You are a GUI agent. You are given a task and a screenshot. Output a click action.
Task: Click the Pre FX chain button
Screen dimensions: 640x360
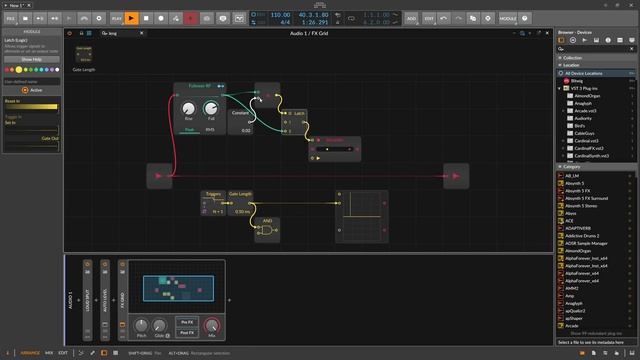pyautogui.click(x=187, y=322)
